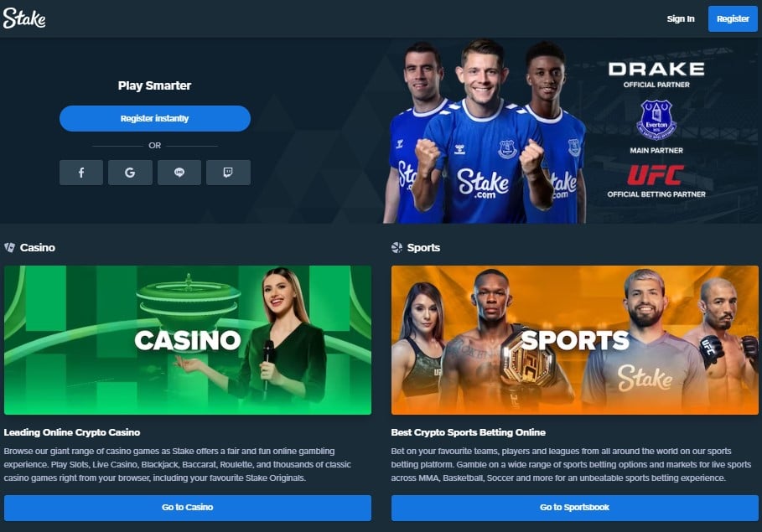Click the Register button in header

click(733, 19)
